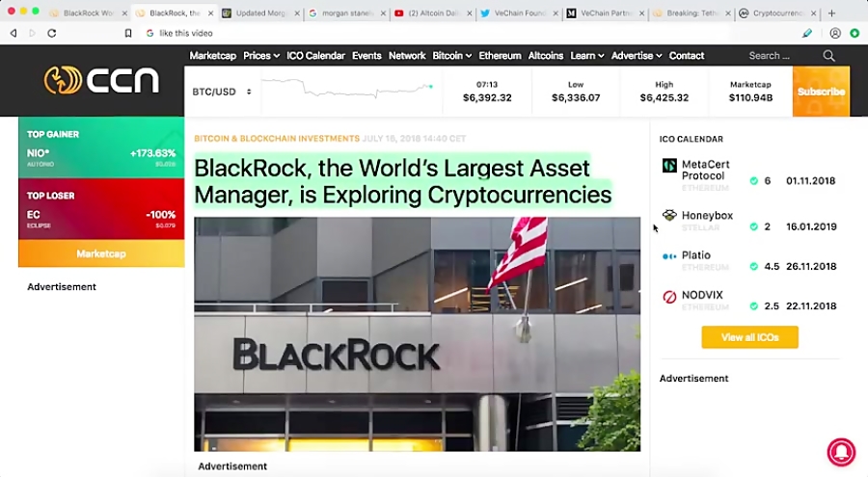Reload the page with refresh icon
Screen dimensions: 868x477
point(51,33)
